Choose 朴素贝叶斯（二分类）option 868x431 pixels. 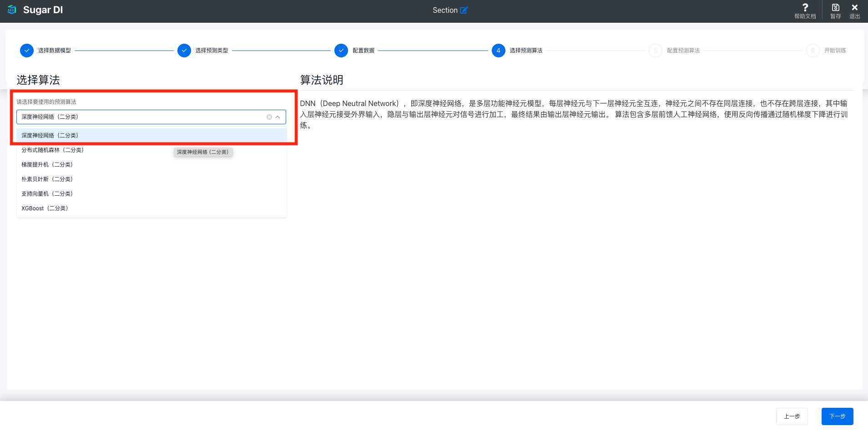click(x=151, y=179)
